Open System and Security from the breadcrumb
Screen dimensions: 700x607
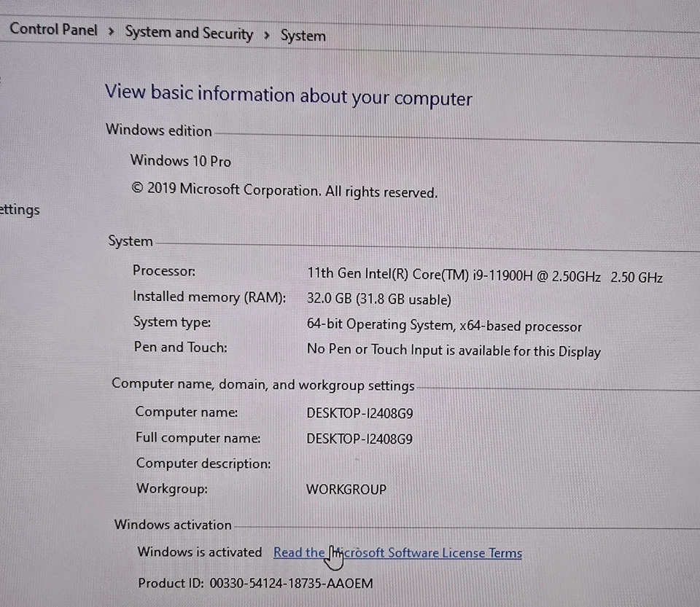click(189, 33)
